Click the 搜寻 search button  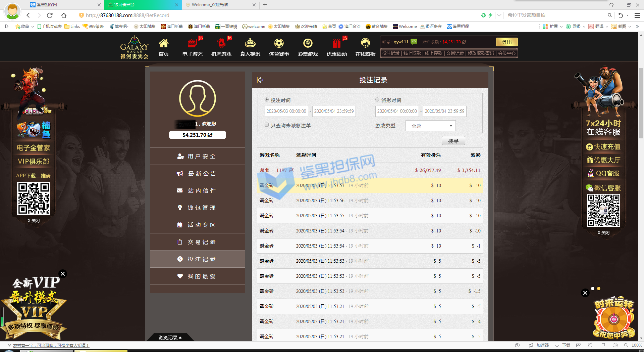453,141
